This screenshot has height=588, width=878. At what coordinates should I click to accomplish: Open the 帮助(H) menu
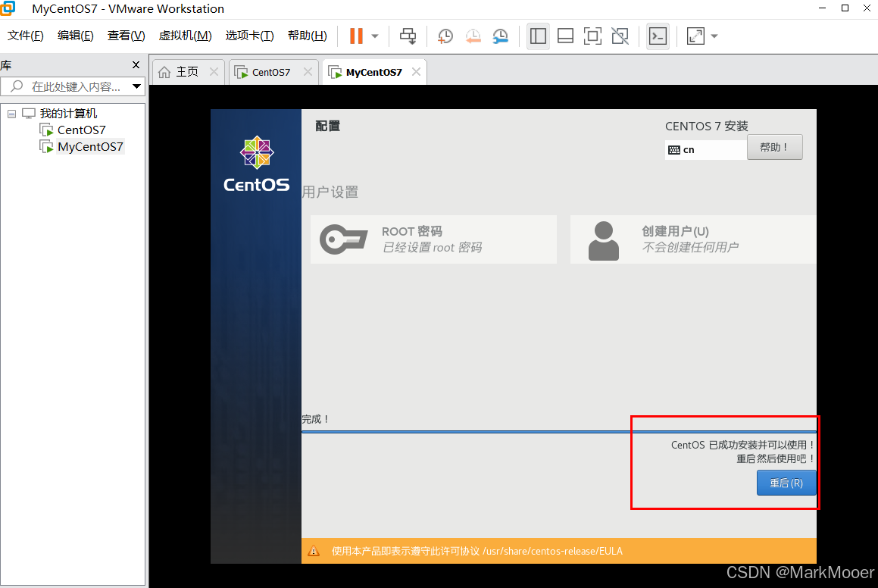308,36
